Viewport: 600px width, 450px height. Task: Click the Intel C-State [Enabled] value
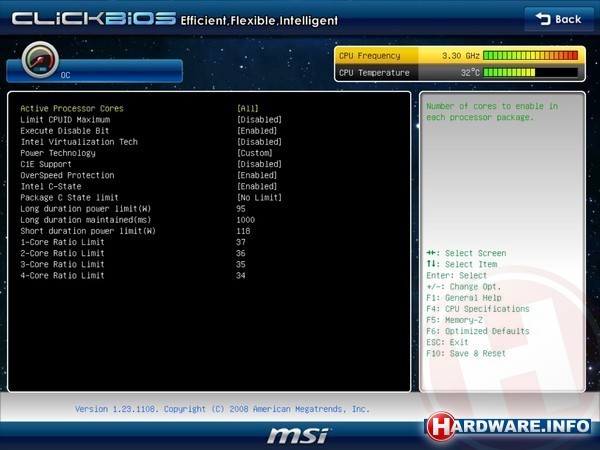[x=258, y=186]
